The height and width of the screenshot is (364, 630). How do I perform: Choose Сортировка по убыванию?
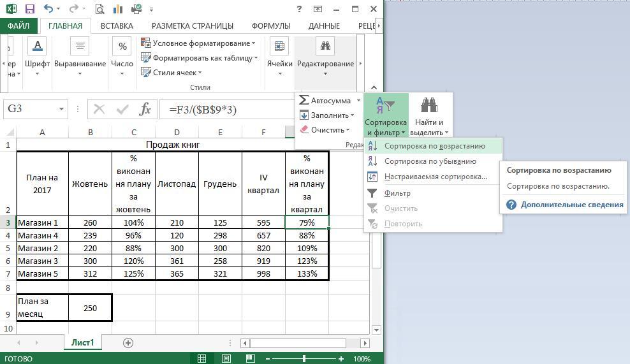[x=433, y=161]
